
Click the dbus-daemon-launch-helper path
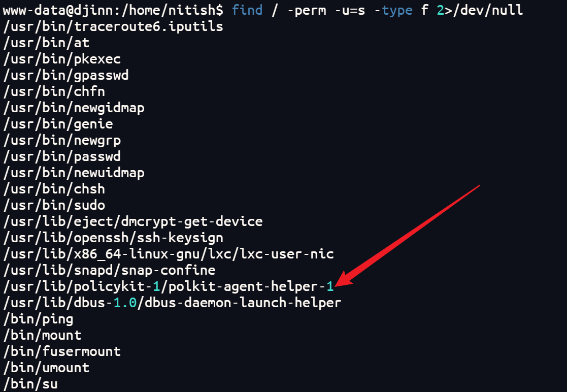click(x=172, y=303)
